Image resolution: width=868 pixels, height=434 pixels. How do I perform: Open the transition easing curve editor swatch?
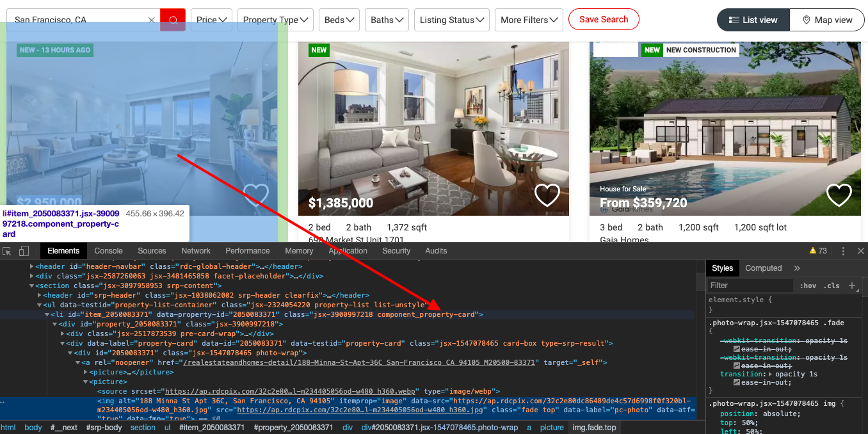click(x=736, y=382)
